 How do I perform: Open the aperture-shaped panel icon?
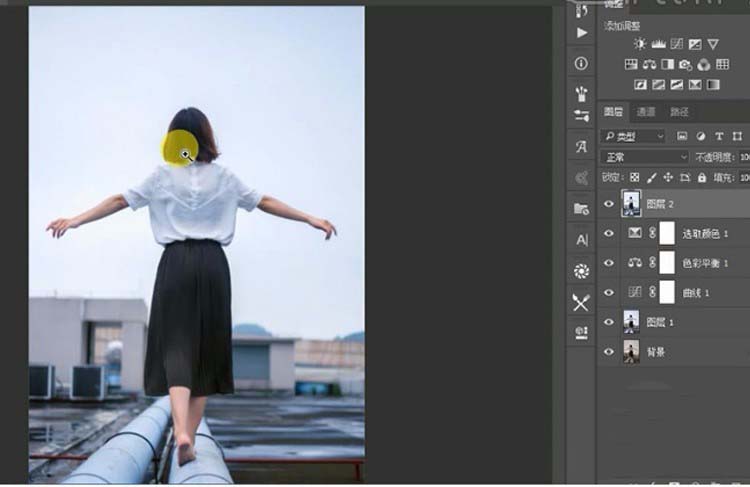pos(582,271)
